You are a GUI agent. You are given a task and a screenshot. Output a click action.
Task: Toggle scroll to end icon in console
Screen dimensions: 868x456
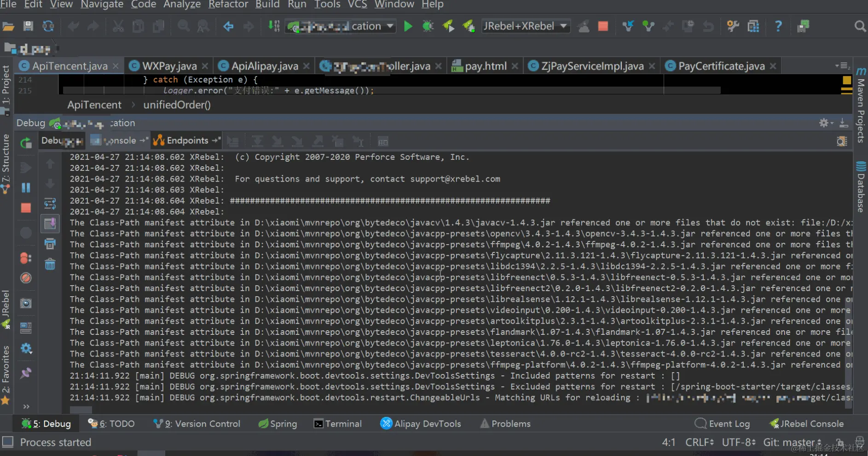click(x=50, y=224)
